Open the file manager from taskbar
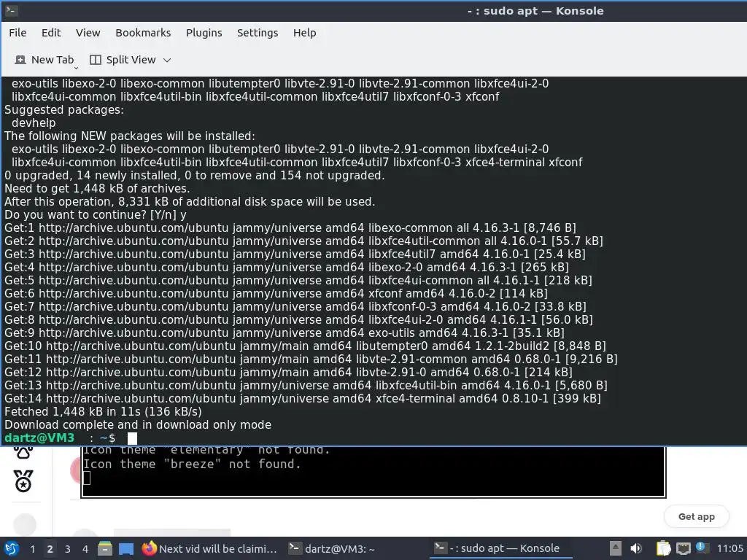 (x=105, y=548)
